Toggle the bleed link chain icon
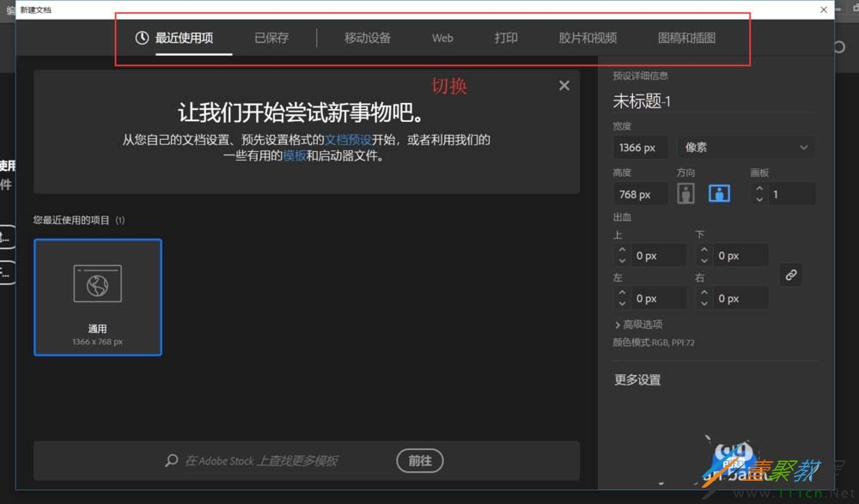The width and height of the screenshot is (859, 504). (x=790, y=275)
